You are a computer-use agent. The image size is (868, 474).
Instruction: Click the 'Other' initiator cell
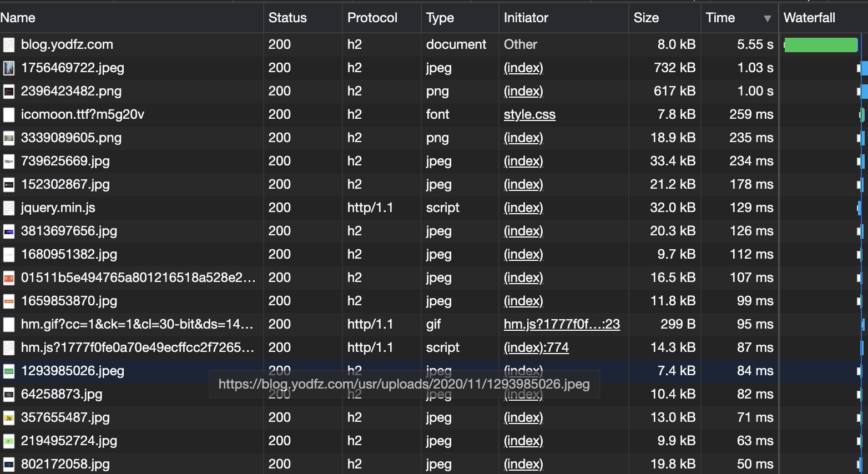521,44
